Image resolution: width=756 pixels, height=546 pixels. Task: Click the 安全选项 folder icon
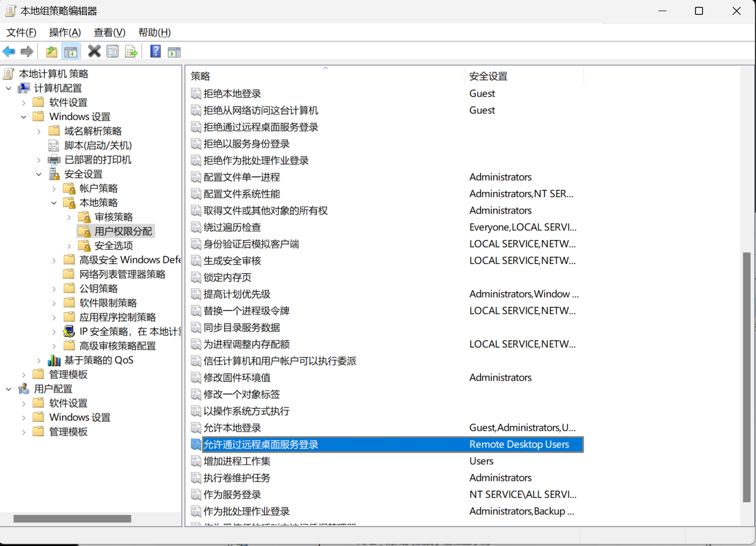tap(84, 245)
